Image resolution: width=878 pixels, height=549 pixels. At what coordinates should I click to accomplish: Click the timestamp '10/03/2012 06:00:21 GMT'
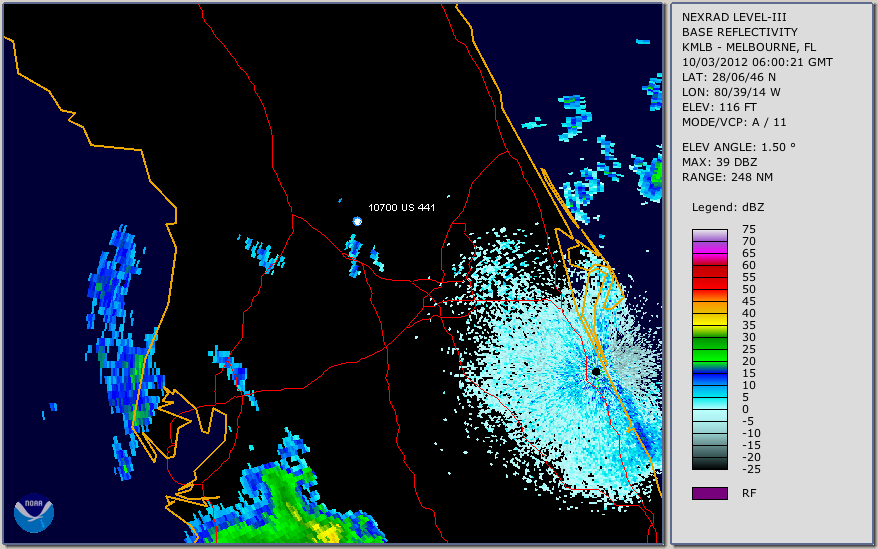click(x=757, y=62)
